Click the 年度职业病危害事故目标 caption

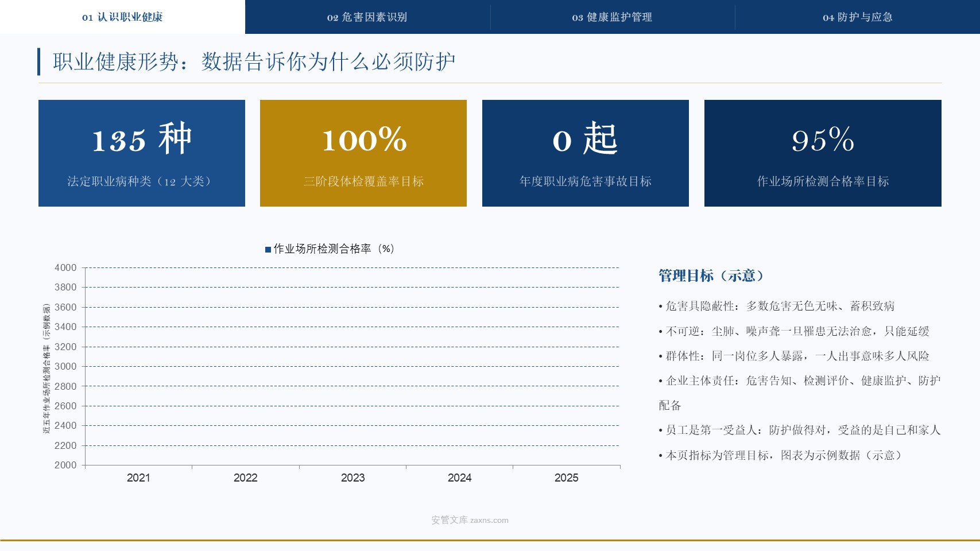pos(586,181)
